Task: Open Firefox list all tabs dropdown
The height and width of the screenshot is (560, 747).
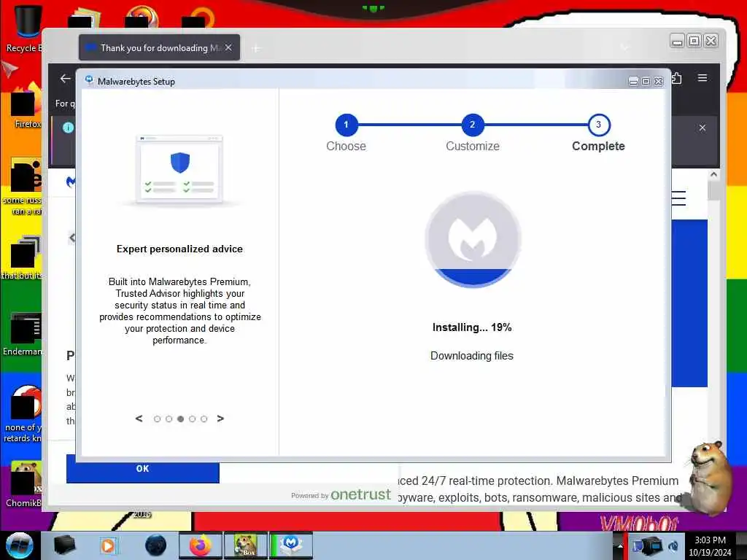Action: (x=624, y=47)
